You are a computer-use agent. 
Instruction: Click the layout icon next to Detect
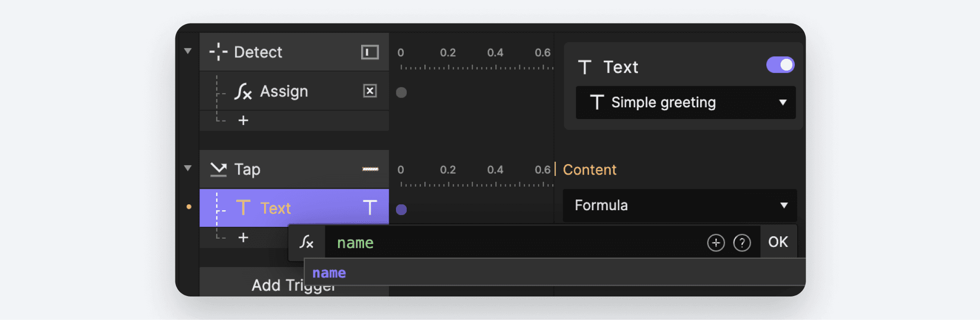pos(371,52)
